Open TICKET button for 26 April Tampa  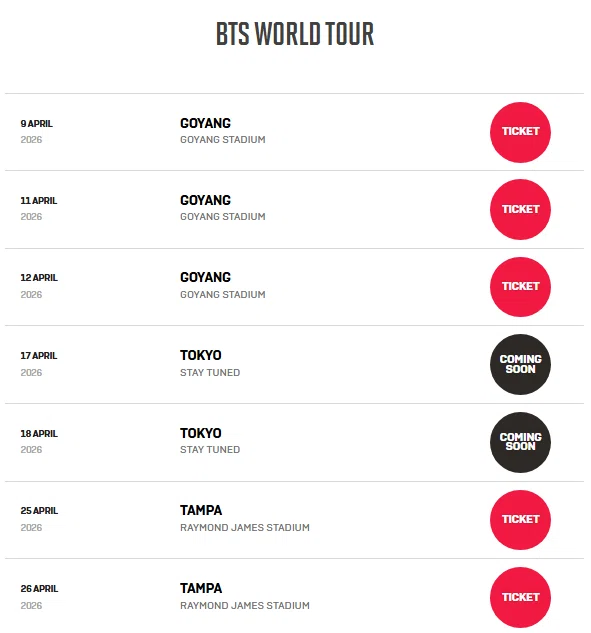(520, 597)
